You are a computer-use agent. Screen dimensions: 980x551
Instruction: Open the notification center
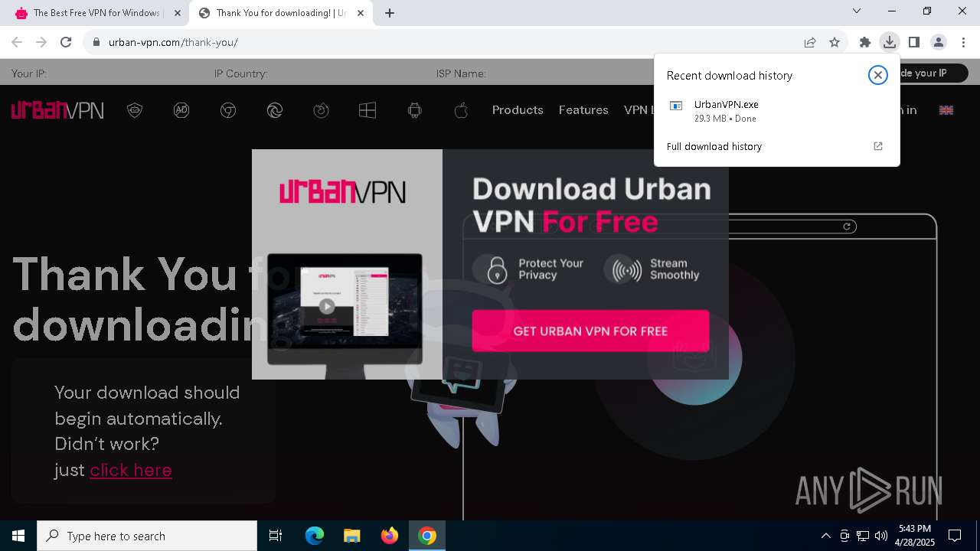tap(955, 536)
